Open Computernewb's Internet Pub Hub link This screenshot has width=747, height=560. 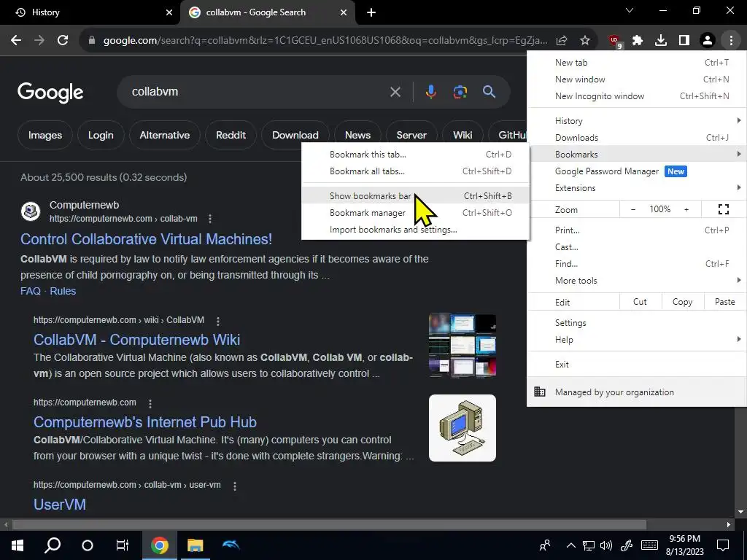pyautogui.click(x=145, y=422)
